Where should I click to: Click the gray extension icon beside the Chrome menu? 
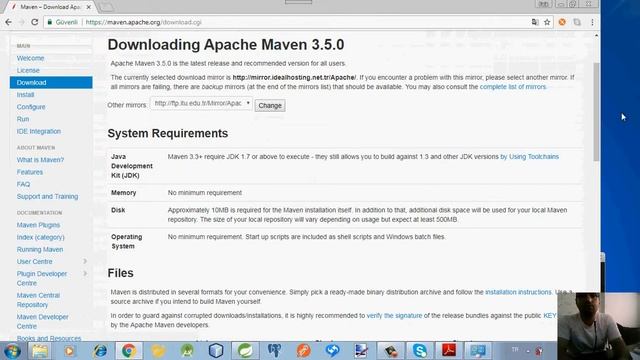pyautogui.click(x=577, y=22)
